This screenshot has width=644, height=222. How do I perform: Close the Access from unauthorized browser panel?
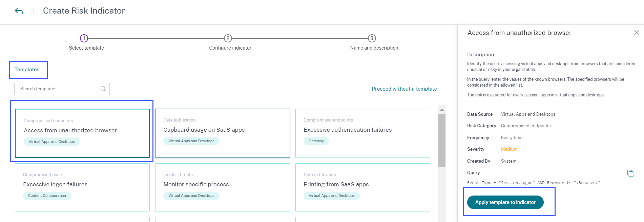click(x=637, y=33)
